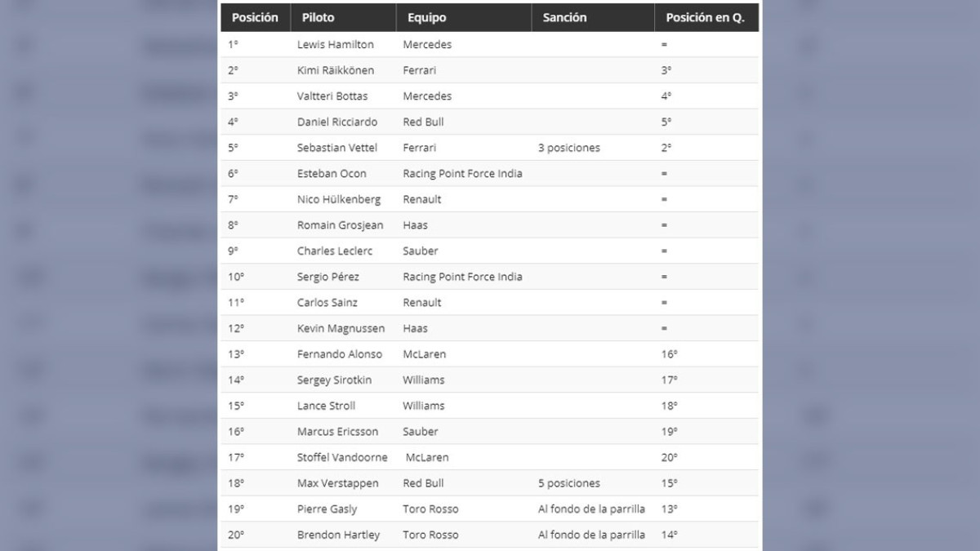Click the Sanción column header
Screen dimensions: 980x551
click(564, 18)
